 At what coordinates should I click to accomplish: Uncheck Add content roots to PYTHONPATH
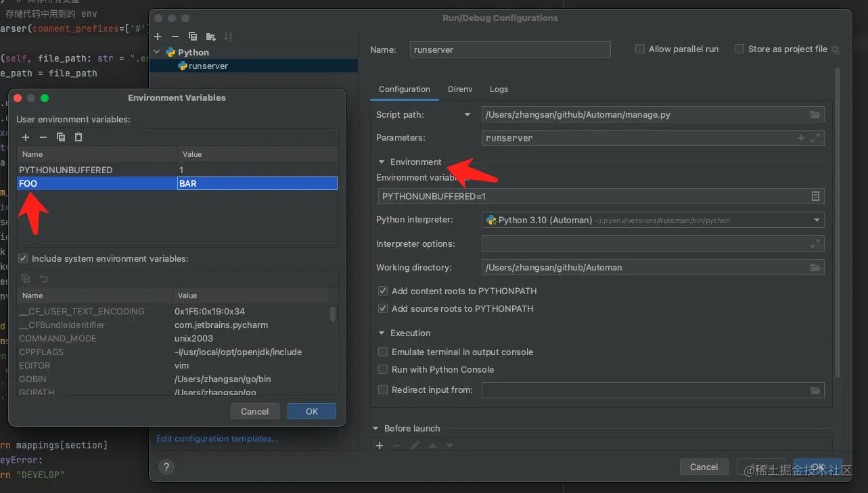click(x=383, y=291)
